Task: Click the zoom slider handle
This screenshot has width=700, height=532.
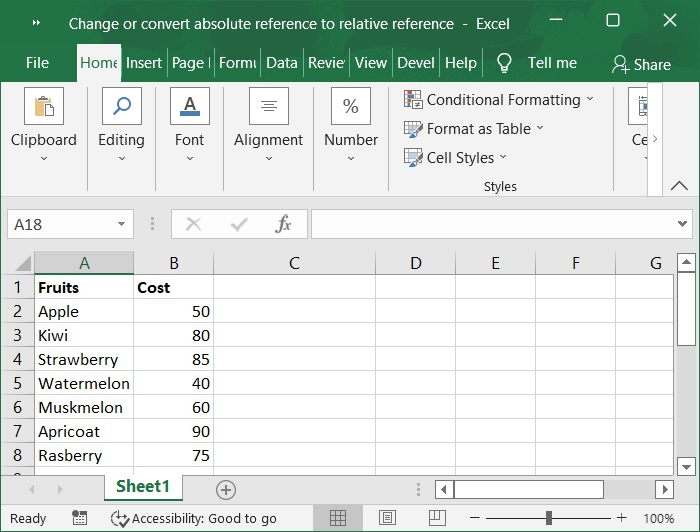Action: point(549,518)
